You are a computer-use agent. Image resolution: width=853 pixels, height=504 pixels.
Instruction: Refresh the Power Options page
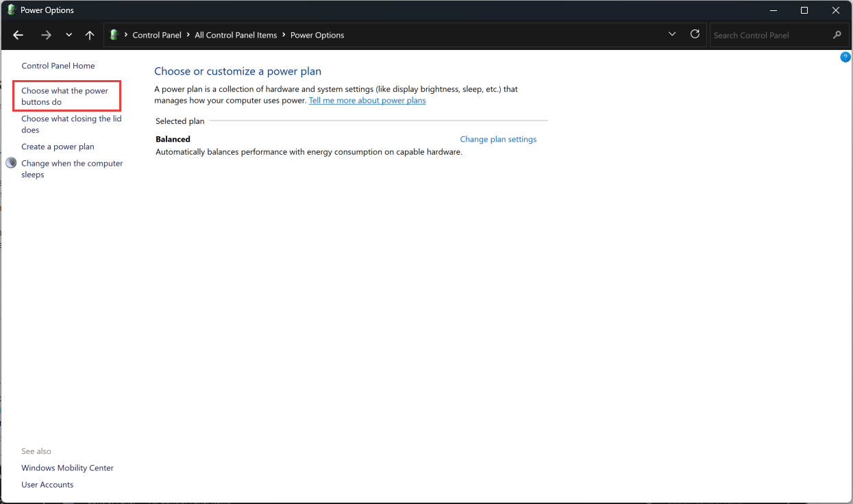click(695, 34)
